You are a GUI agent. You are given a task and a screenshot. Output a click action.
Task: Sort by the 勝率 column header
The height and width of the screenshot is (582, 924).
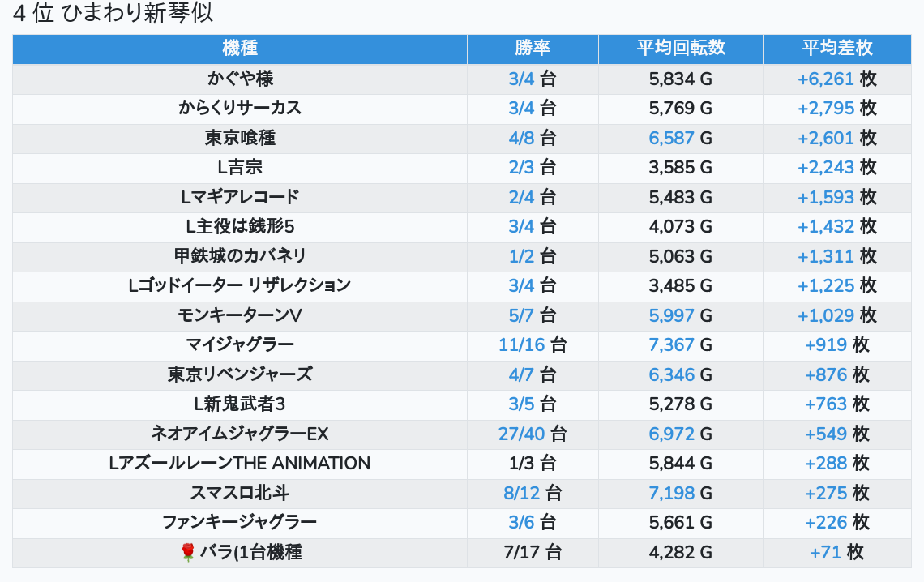(533, 49)
